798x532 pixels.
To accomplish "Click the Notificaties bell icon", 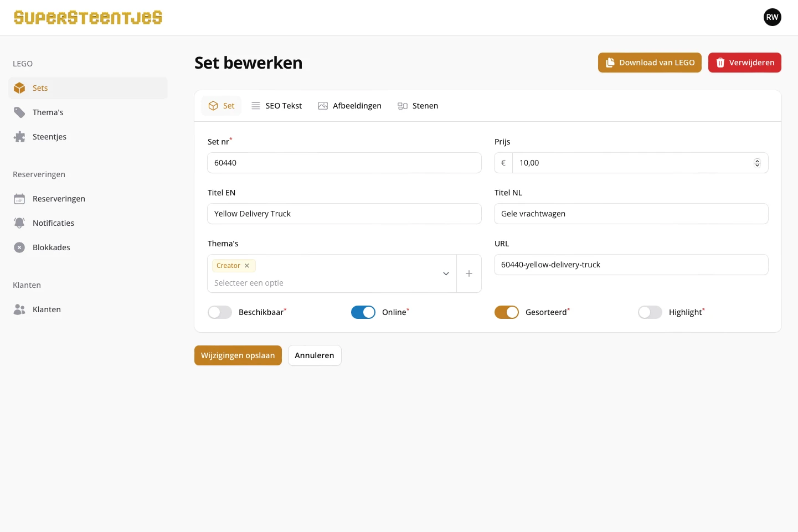I will click(19, 223).
